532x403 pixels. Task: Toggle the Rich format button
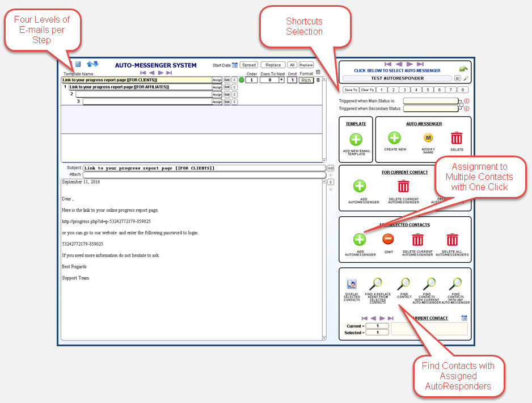[x=306, y=80]
